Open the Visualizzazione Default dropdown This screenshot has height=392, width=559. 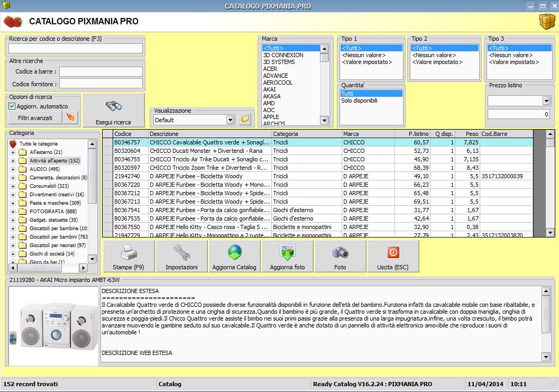tap(230, 120)
